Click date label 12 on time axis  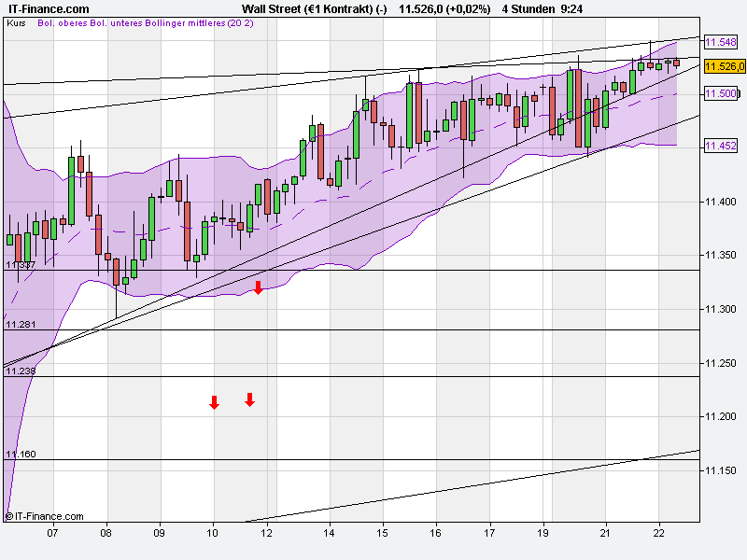[266, 533]
